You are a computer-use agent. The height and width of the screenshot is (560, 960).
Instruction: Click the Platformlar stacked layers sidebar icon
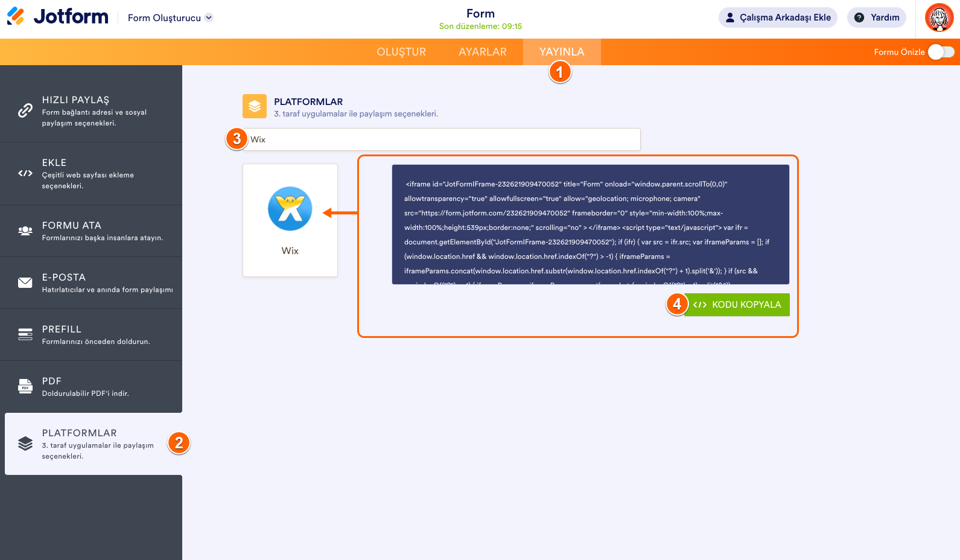tap(25, 444)
